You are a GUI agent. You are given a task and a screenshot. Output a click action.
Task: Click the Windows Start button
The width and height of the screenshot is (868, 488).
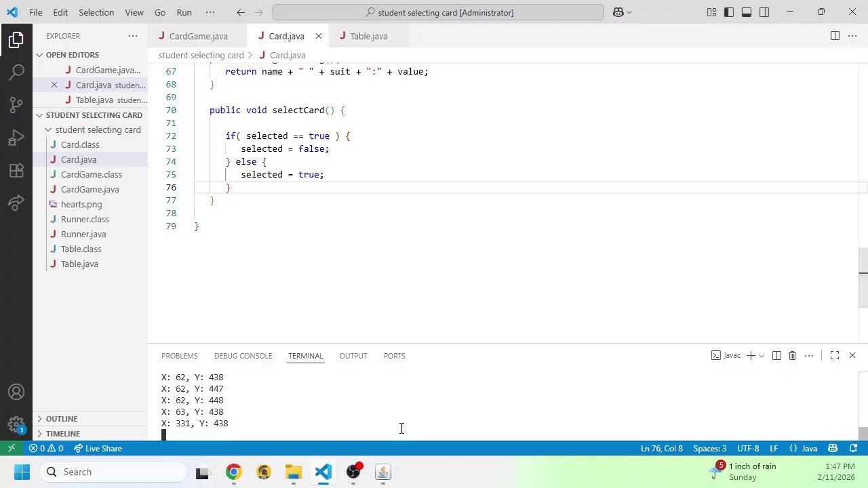22,472
